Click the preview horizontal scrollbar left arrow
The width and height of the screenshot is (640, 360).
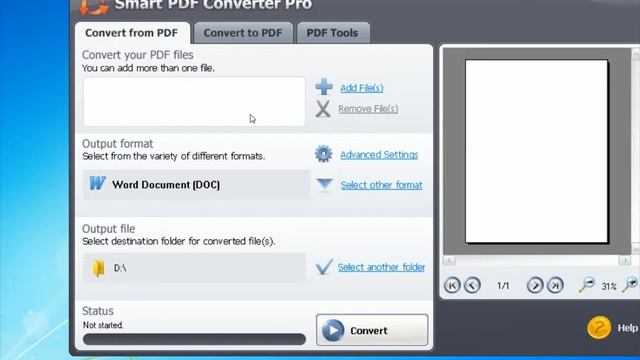[449, 260]
